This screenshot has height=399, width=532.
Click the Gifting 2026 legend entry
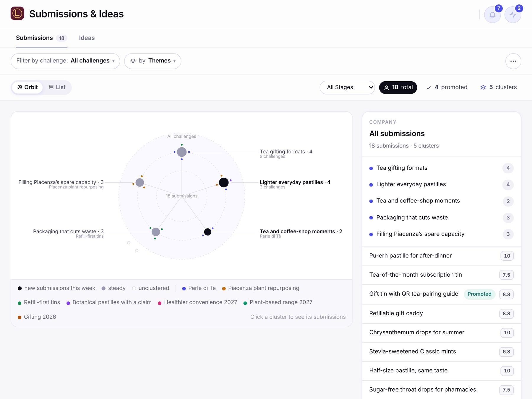tap(37, 317)
